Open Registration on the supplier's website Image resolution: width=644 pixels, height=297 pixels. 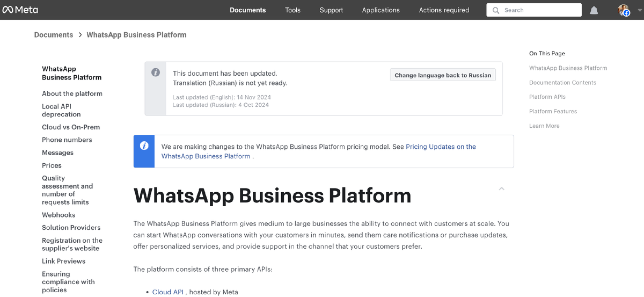(72, 244)
